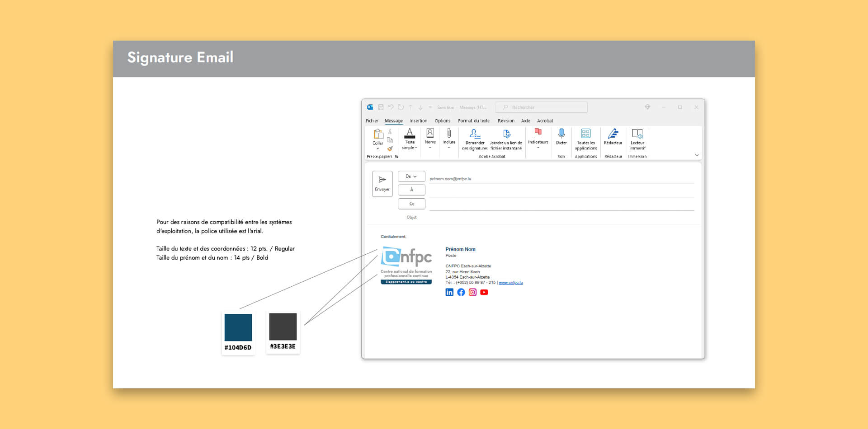Screen dimensions: 868x429
Task: Select the blue #104D6D color swatch
Action: [238, 327]
